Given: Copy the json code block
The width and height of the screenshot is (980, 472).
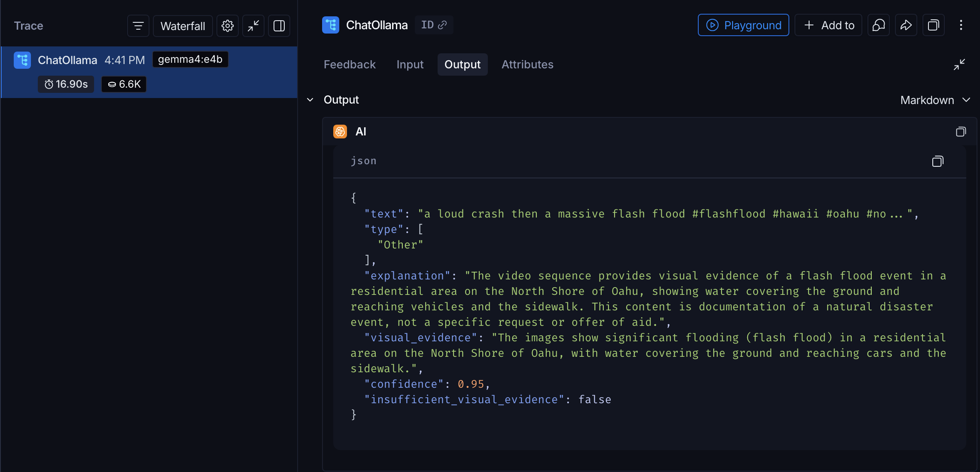Looking at the screenshot, I should (937, 161).
